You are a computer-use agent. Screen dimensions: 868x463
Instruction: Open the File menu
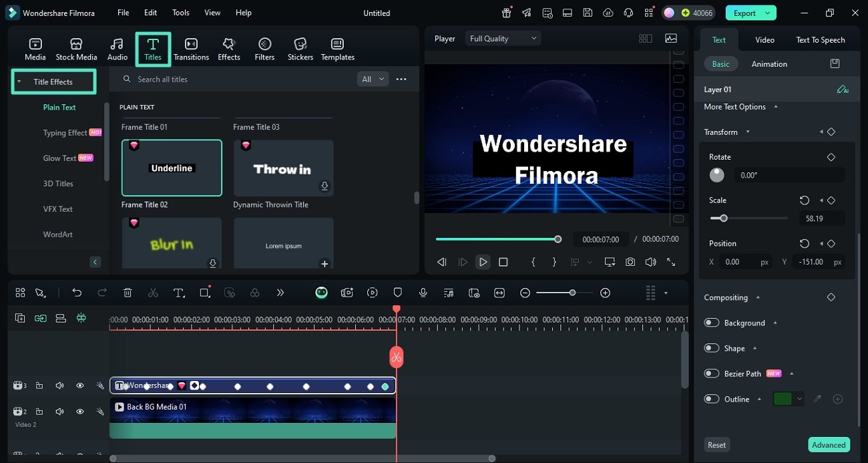coord(124,13)
